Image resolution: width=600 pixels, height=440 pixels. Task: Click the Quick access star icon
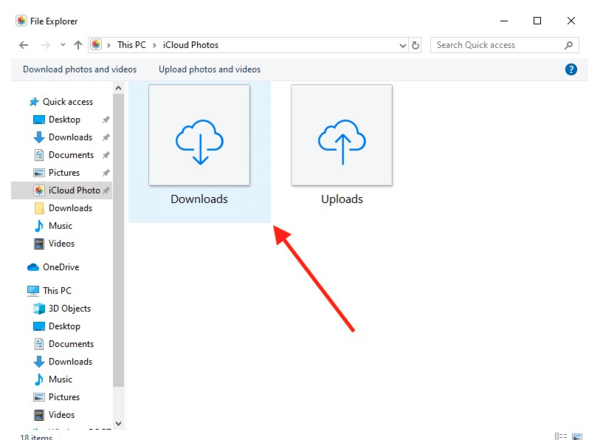coord(34,102)
